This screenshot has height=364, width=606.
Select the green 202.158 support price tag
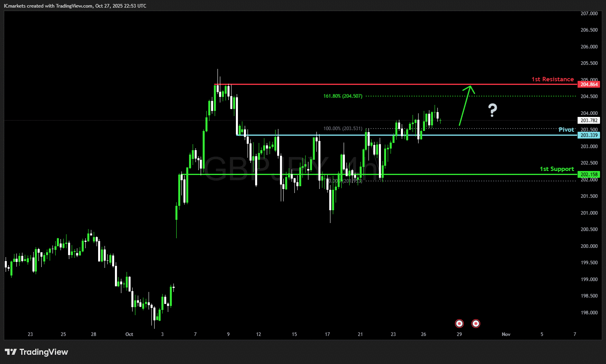tap(589, 175)
